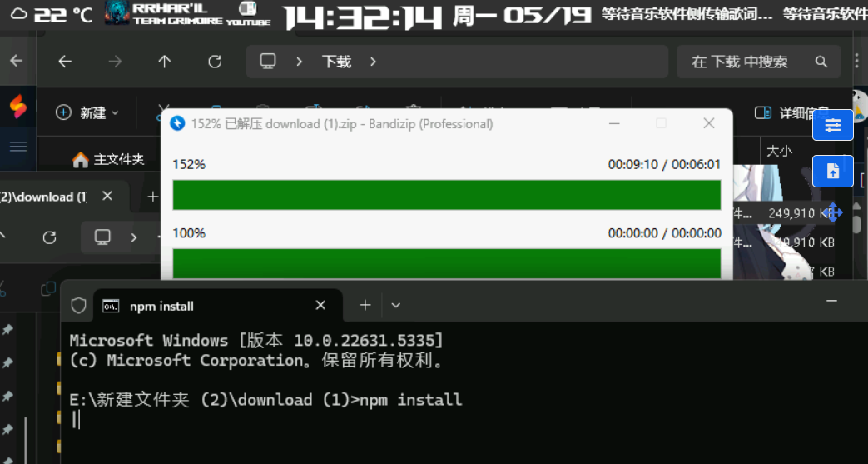
Task: Open 主文件夹 home folder
Action: click(108, 159)
